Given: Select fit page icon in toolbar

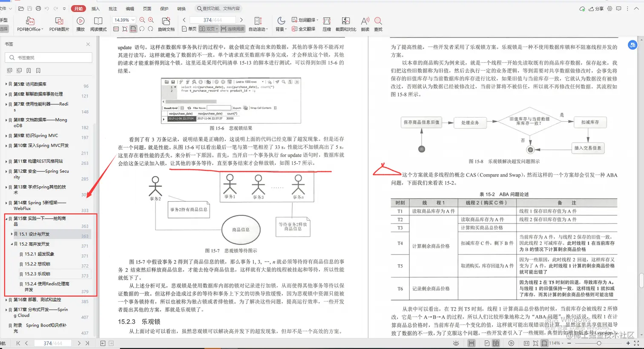Looking at the screenshot, I should pos(125,29).
